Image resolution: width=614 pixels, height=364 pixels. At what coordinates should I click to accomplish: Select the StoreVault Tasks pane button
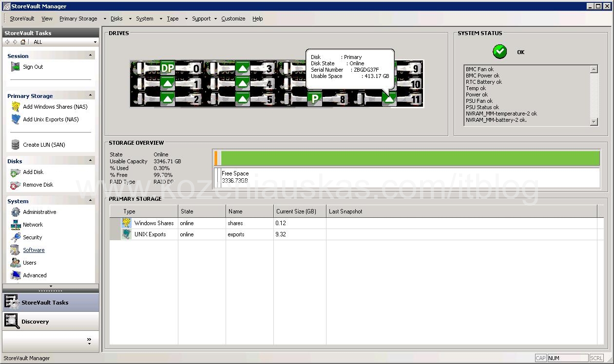coord(51,302)
